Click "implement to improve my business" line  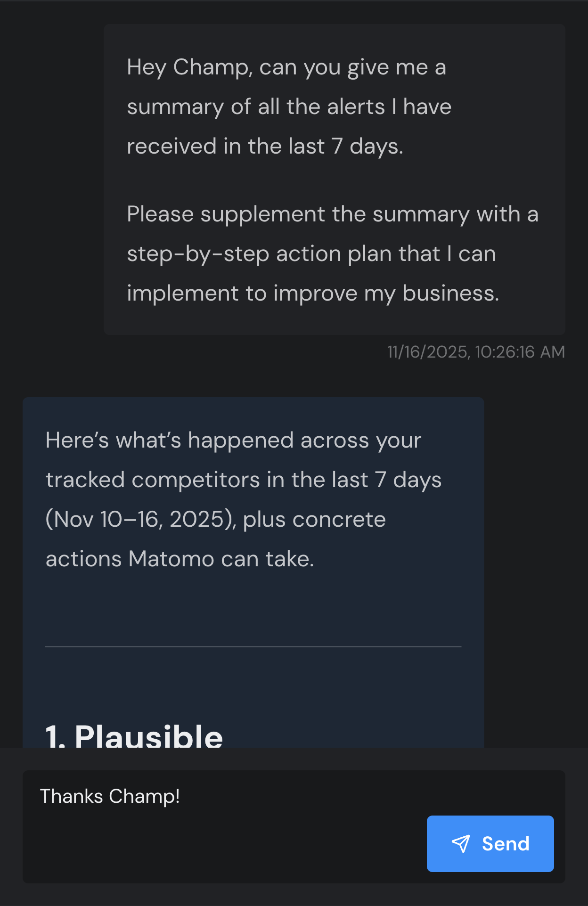313,294
